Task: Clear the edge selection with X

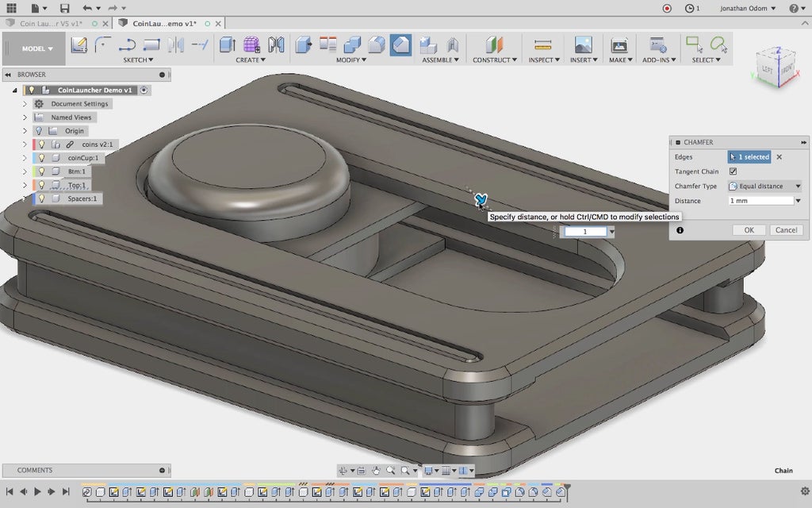Action: coord(779,156)
